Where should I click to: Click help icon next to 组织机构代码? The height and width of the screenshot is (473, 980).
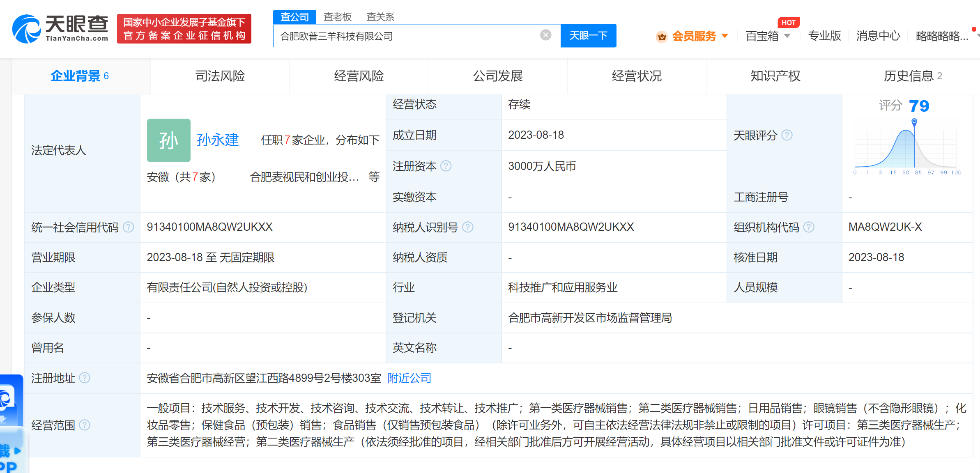tap(808, 227)
